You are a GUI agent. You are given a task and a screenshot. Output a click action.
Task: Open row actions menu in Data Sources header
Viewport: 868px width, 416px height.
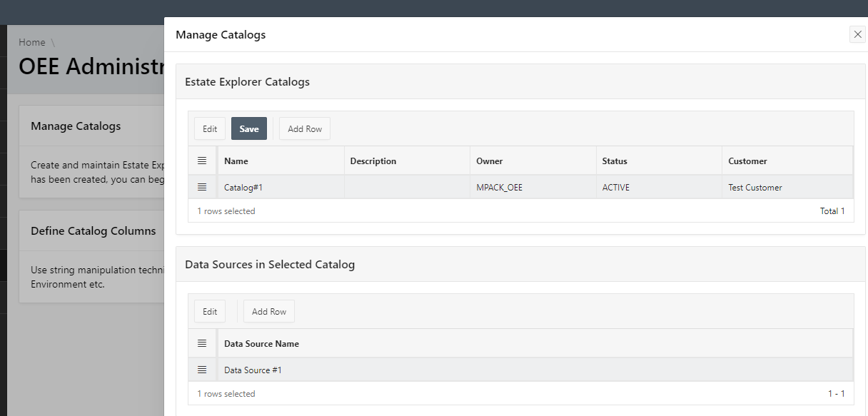(202, 343)
